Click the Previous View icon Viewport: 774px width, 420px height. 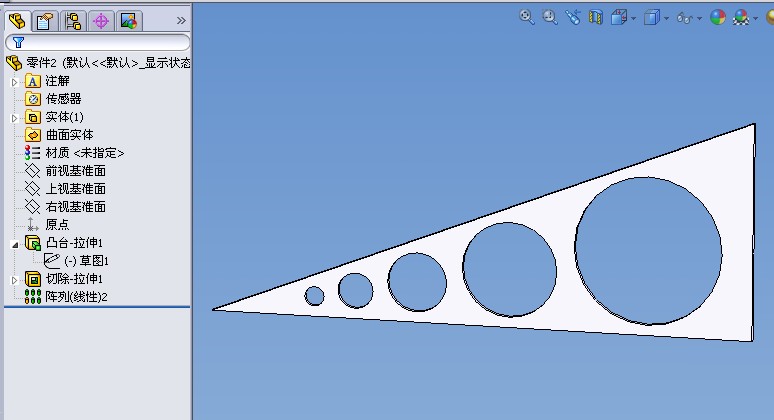coord(573,17)
